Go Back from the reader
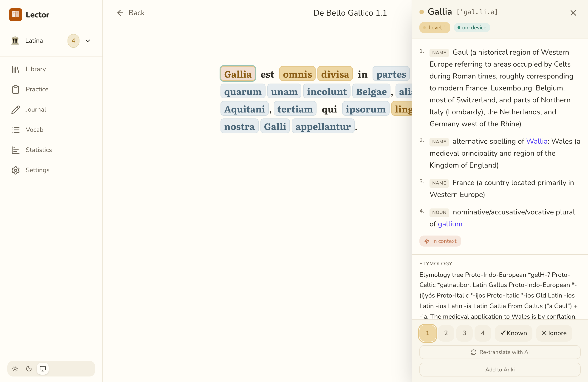The height and width of the screenshot is (382, 588). coord(130,13)
